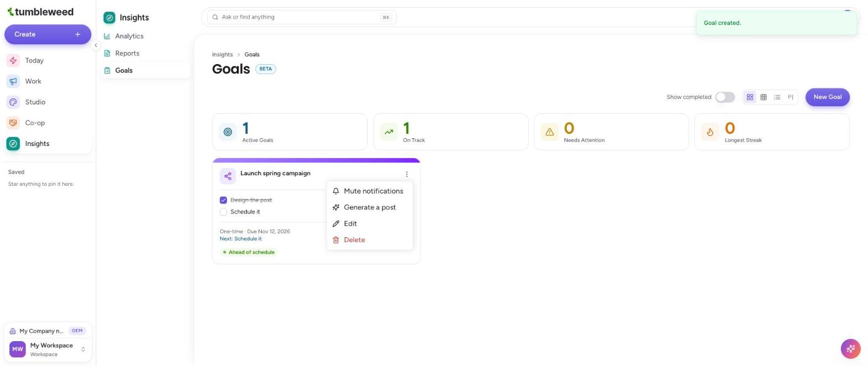The width and height of the screenshot is (868, 366).
Task: Open the AI sparkle assistant button
Action: pyautogui.click(x=850, y=349)
